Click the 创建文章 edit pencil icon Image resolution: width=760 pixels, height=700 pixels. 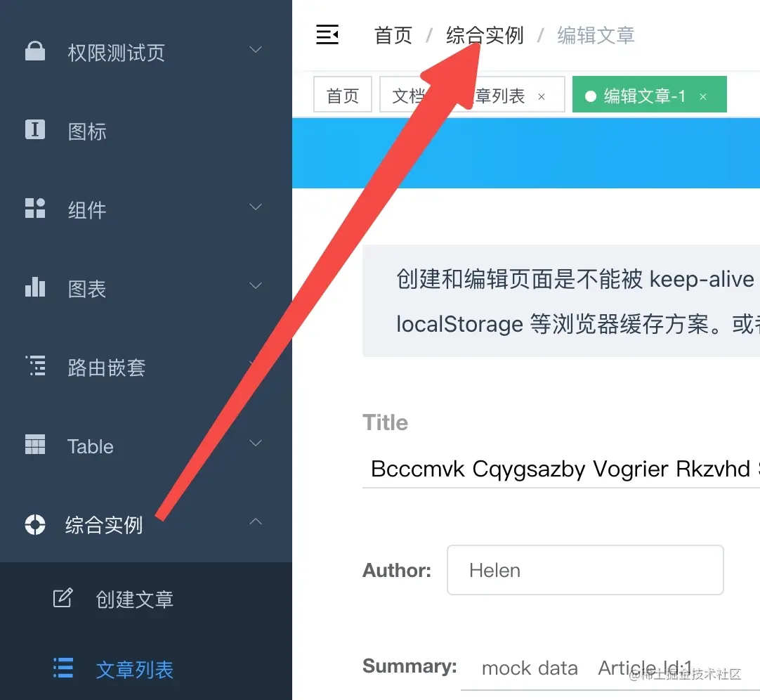click(x=63, y=597)
